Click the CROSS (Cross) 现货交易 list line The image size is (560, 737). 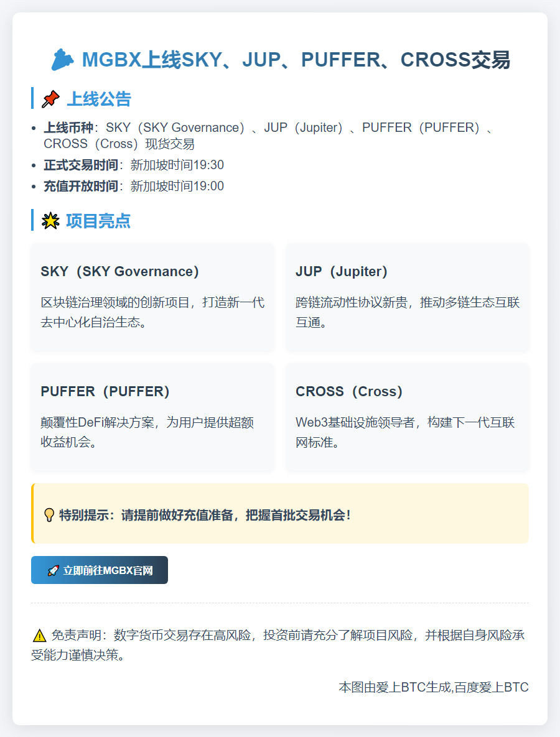coord(119,144)
